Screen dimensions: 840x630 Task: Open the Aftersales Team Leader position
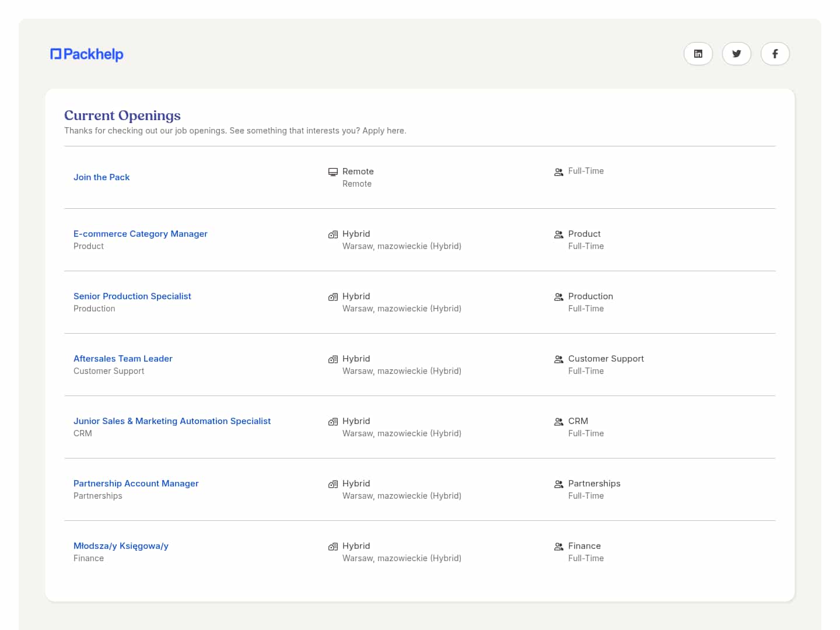(123, 359)
